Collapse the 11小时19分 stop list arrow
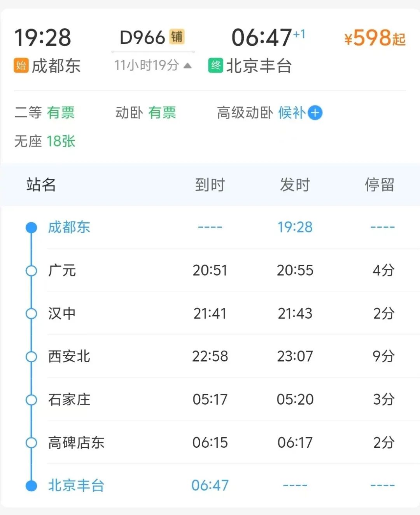Image resolution: width=420 pixels, height=515 pixels. tap(187, 65)
